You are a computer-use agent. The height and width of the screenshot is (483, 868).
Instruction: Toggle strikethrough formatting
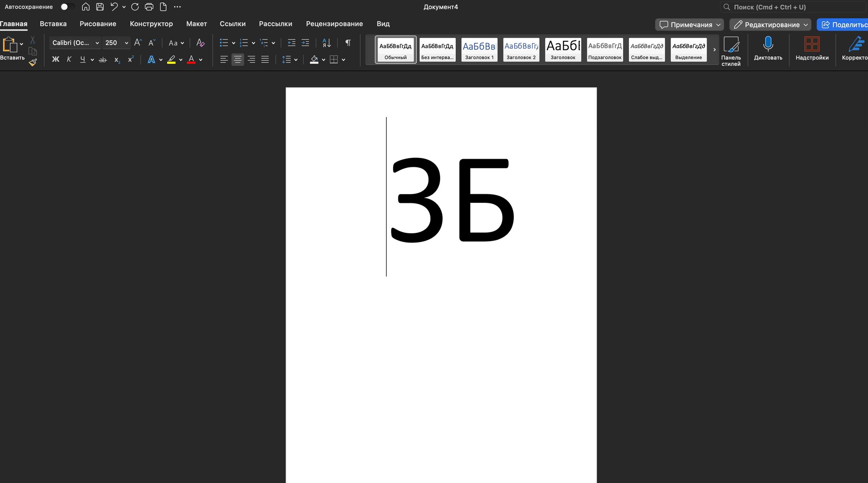103,60
